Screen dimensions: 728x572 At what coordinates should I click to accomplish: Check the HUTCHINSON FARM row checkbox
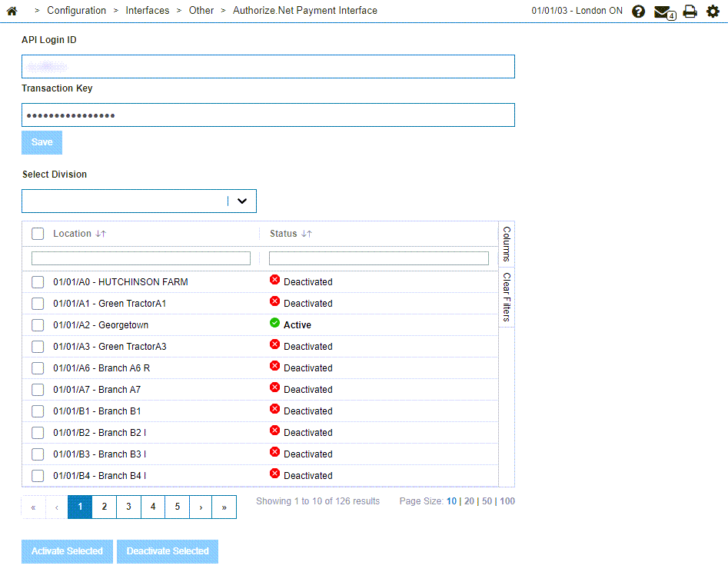38,282
